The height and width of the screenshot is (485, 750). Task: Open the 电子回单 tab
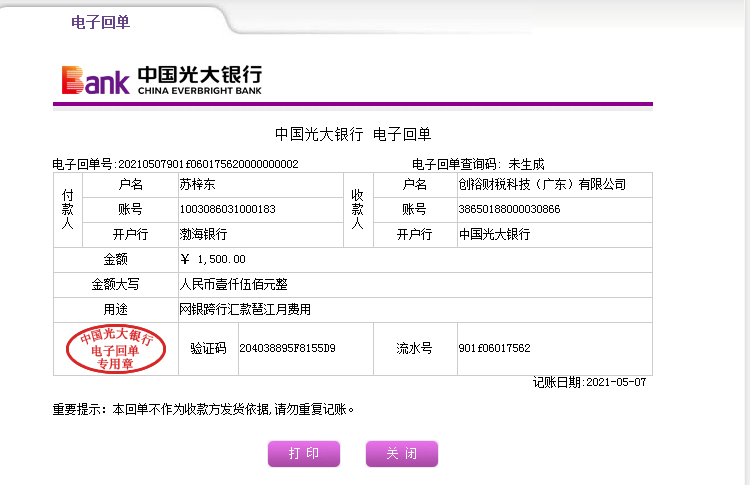(100, 22)
